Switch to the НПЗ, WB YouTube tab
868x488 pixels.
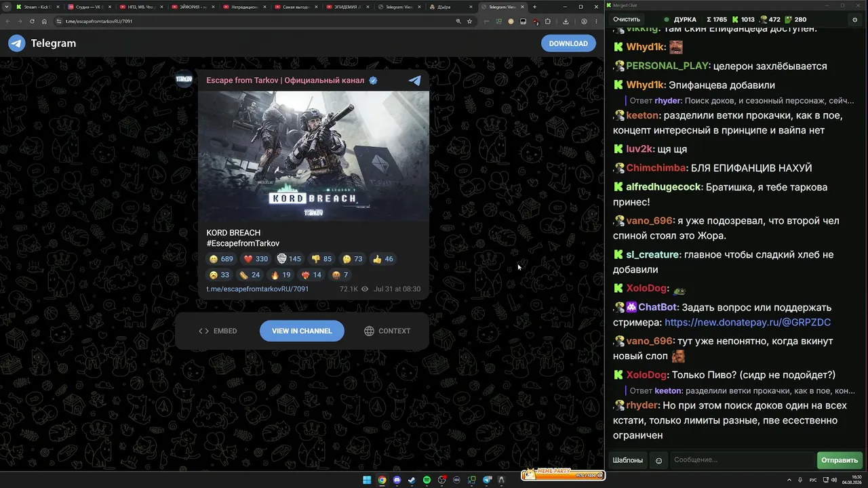(141, 7)
